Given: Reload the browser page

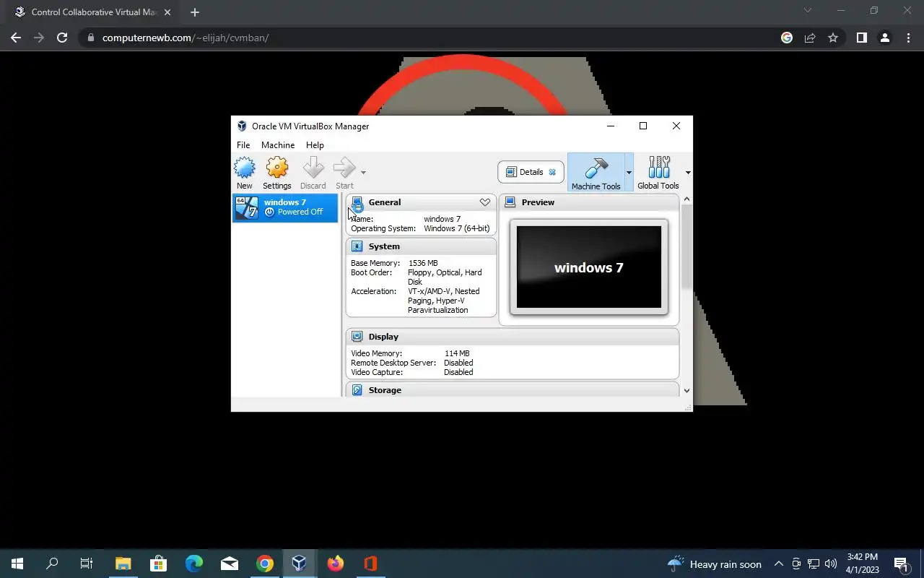Looking at the screenshot, I should point(62,38).
